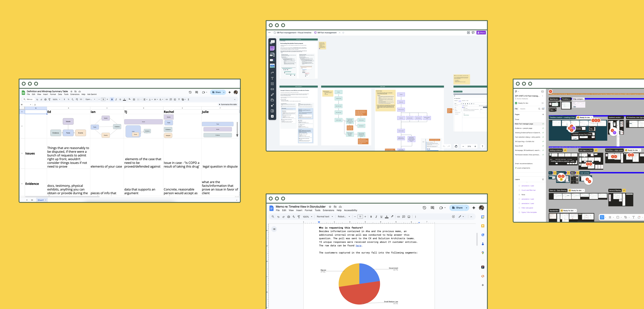Image resolution: width=644 pixels, height=309 pixels.
Task: Select the hand tool in FigJam board
Action: click(x=456, y=147)
